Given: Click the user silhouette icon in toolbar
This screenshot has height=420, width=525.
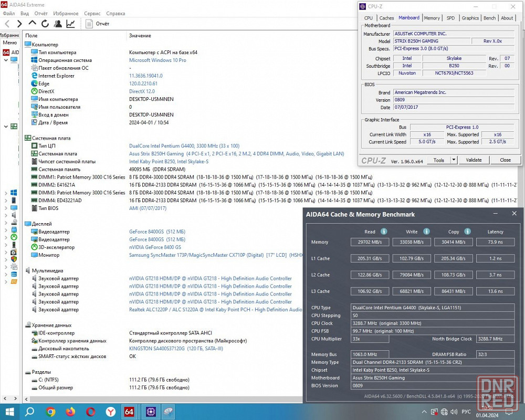Looking at the screenshot, I should tap(58, 24).
